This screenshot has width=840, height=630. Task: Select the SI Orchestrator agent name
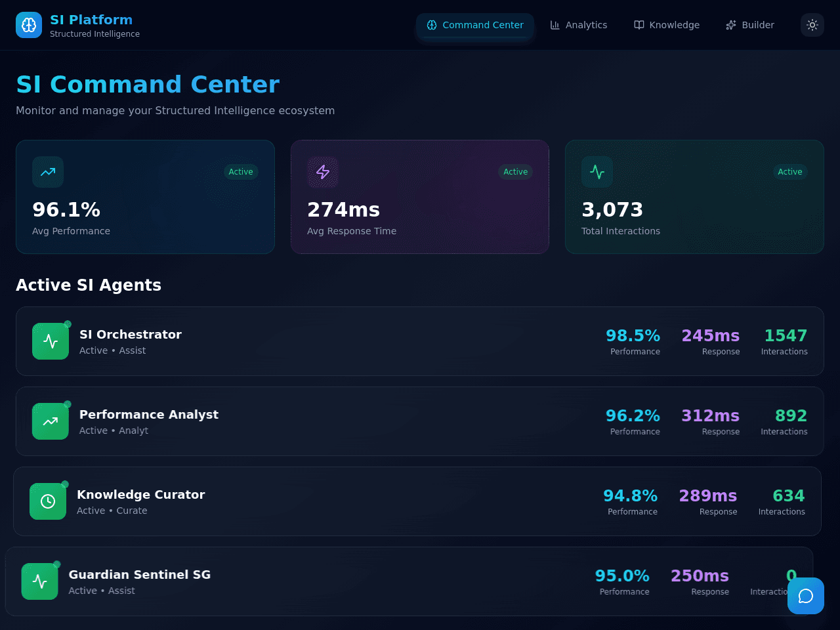[131, 335]
